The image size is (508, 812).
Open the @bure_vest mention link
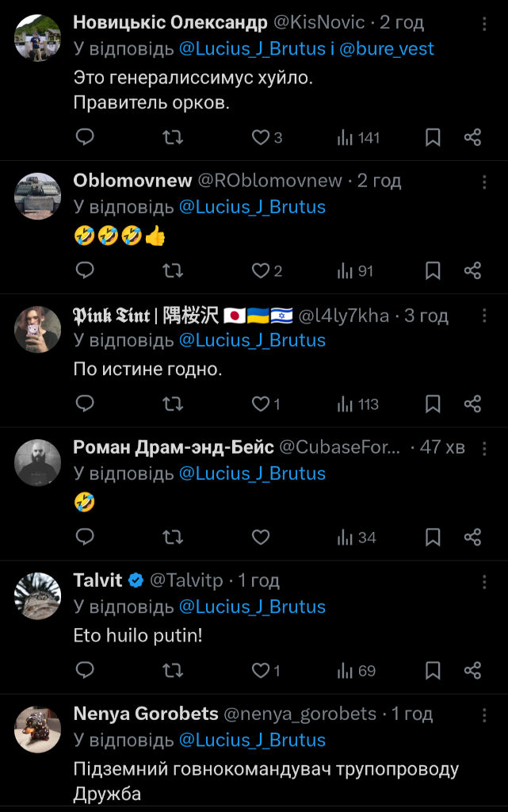click(387, 48)
